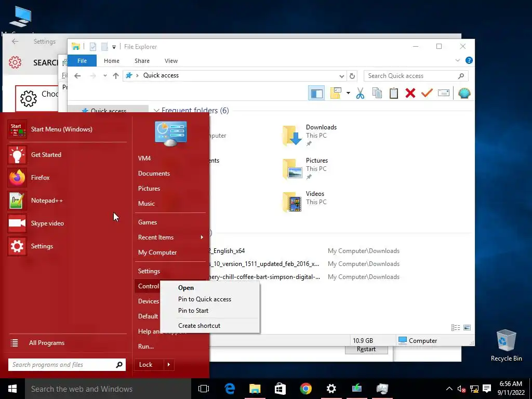This screenshot has width=532, height=399.
Task: Open My Computer from start menu
Action: (x=170, y=252)
